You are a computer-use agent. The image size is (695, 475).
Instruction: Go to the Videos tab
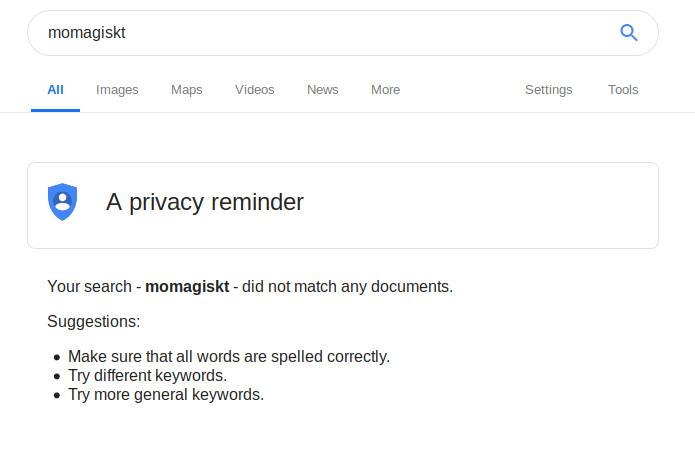pyautogui.click(x=254, y=90)
